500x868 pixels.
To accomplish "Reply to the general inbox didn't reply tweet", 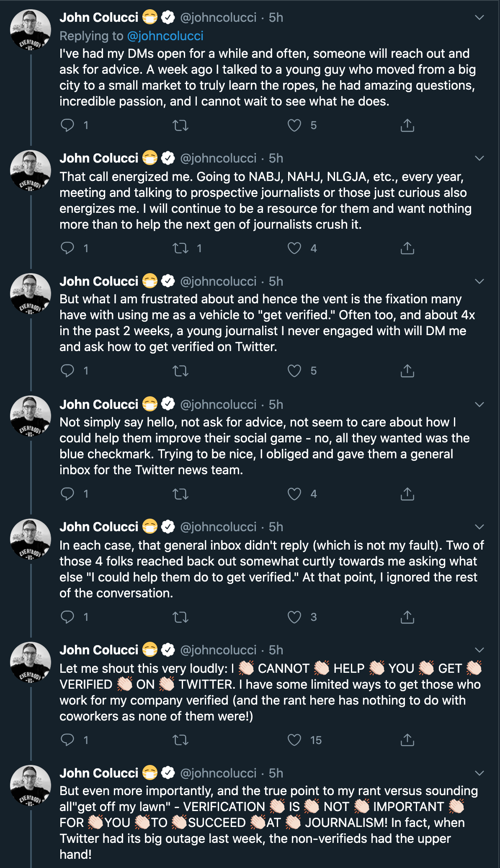I will pyautogui.click(x=67, y=617).
